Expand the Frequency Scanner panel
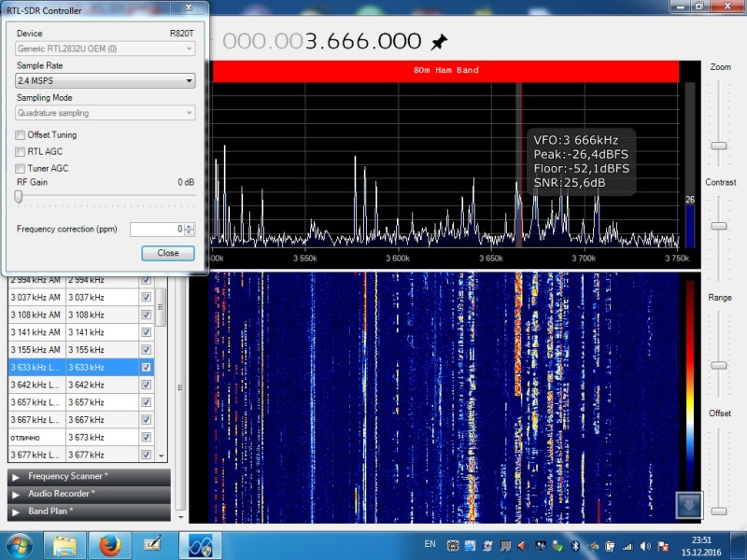The width and height of the screenshot is (747, 560). point(89,476)
